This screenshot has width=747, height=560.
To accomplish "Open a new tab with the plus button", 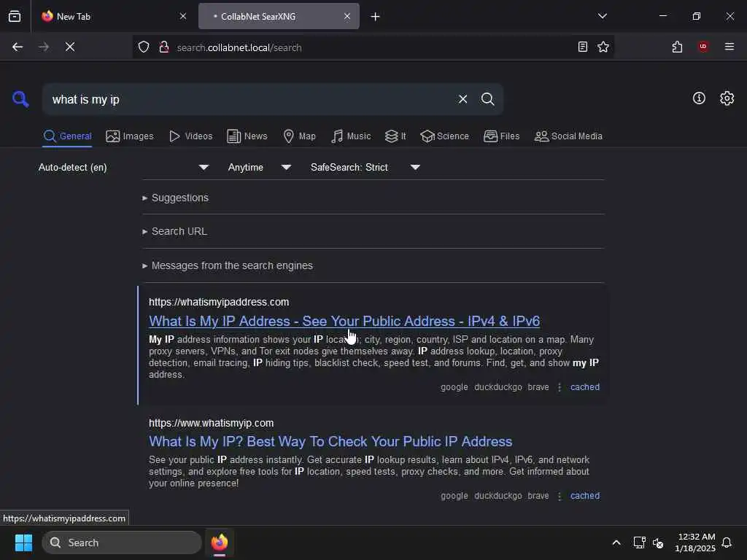I will point(376,17).
